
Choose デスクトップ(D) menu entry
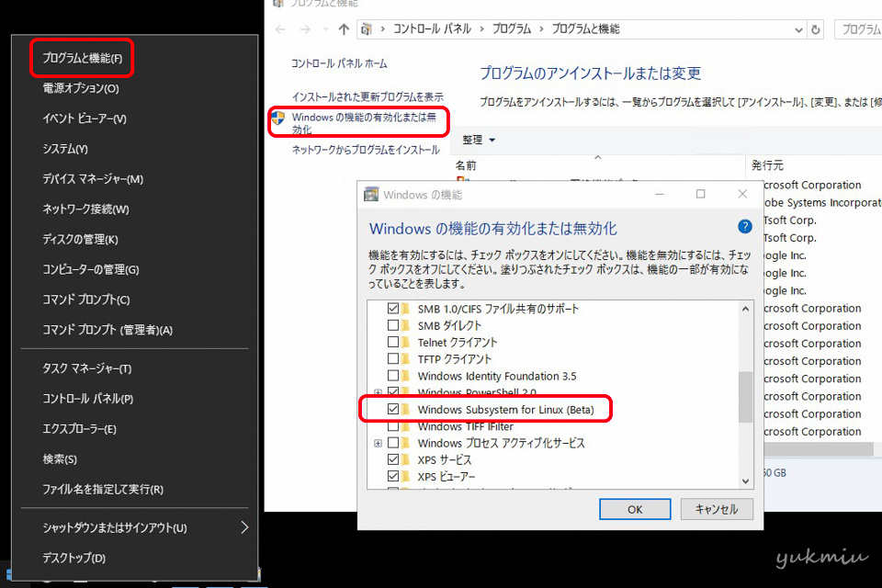[x=73, y=559]
